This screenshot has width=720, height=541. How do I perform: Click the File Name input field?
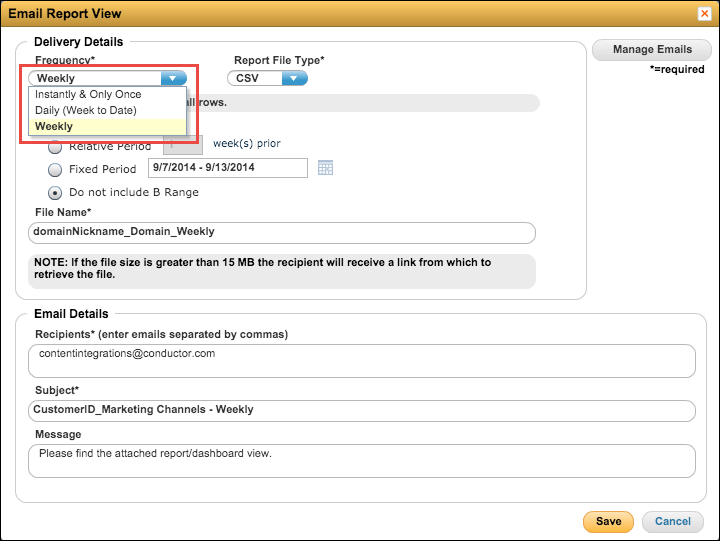281,233
